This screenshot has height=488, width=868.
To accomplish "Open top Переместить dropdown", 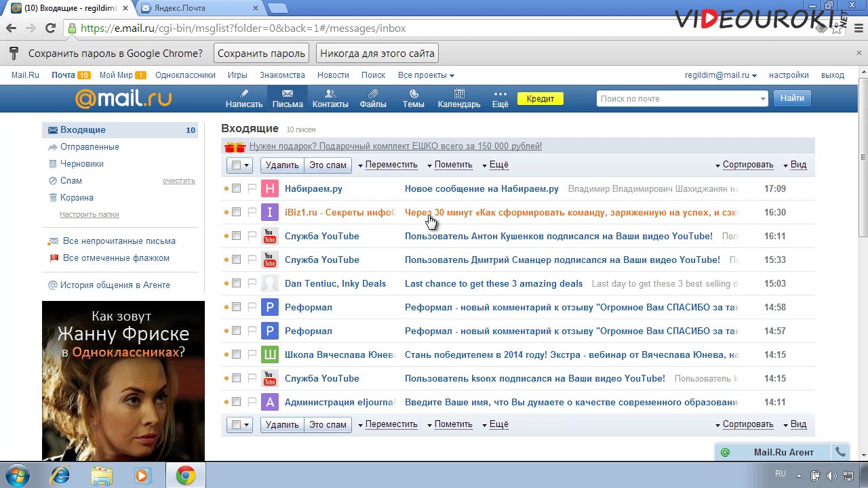I will pyautogui.click(x=387, y=165).
